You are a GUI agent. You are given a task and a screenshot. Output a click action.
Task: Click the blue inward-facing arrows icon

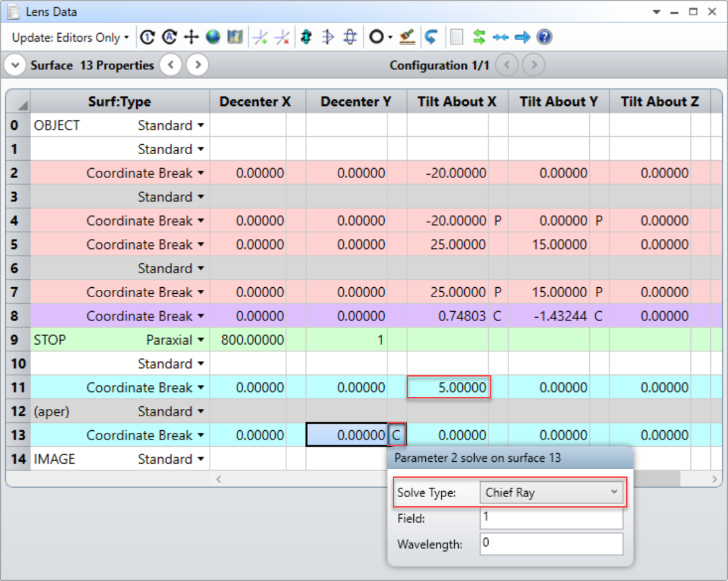501,37
